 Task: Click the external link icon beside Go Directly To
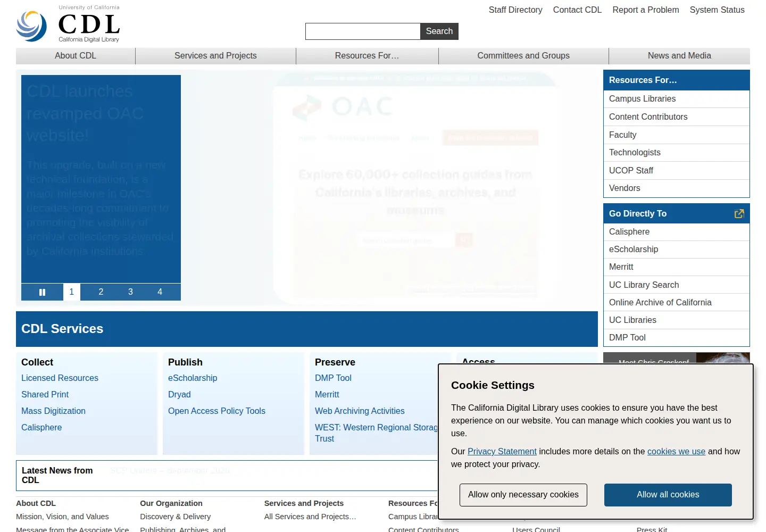pos(739,213)
